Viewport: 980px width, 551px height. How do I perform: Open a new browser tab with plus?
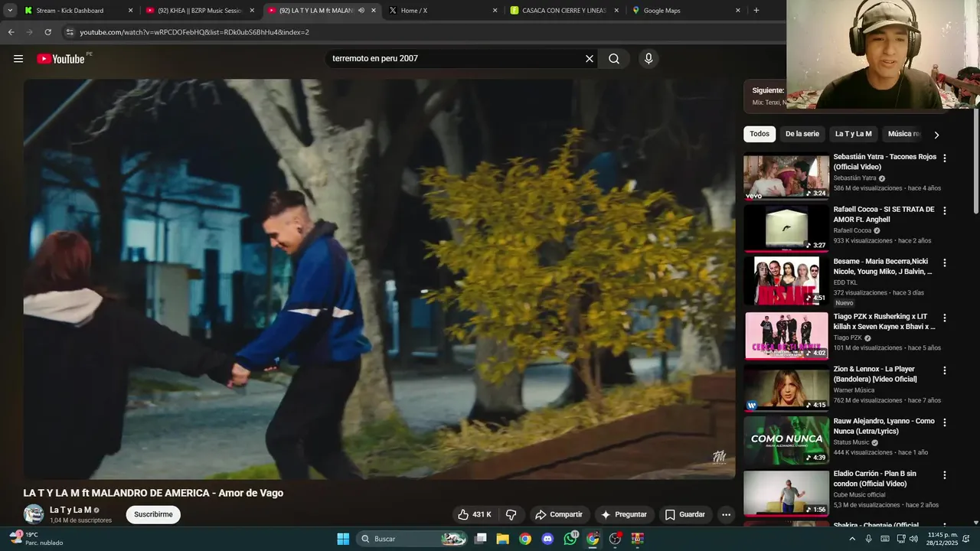pyautogui.click(x=756, y=10)
